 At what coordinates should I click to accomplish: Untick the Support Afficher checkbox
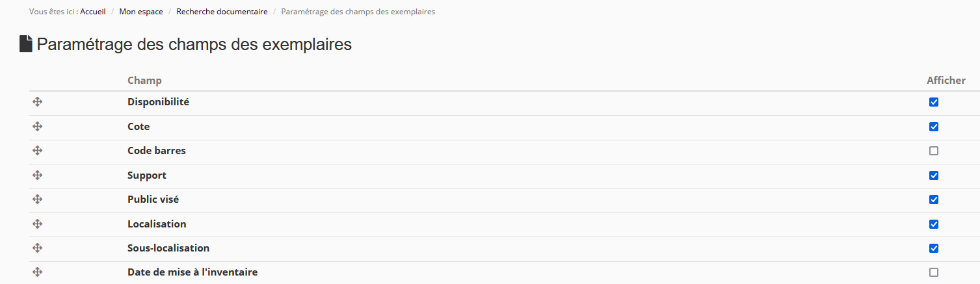934,175
